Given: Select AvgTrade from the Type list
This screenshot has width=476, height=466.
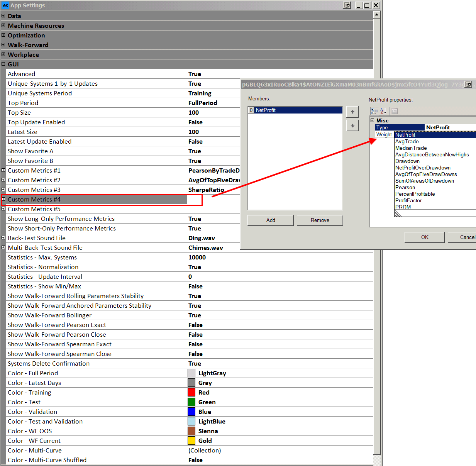Looking at the screenshot, I should tap(407, 141).
